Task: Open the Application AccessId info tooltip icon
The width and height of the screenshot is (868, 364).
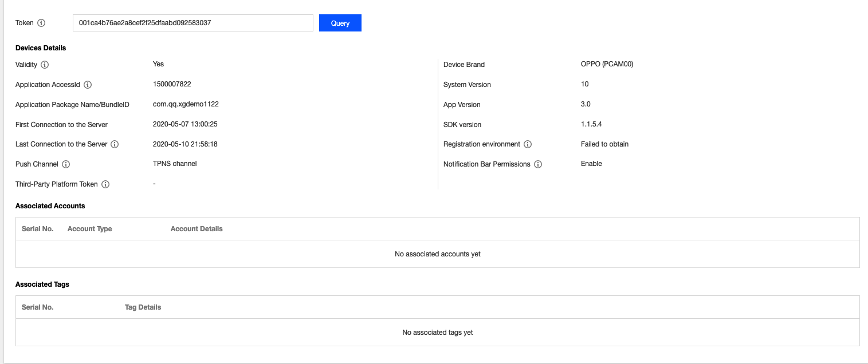Action: tap(88, 85)
